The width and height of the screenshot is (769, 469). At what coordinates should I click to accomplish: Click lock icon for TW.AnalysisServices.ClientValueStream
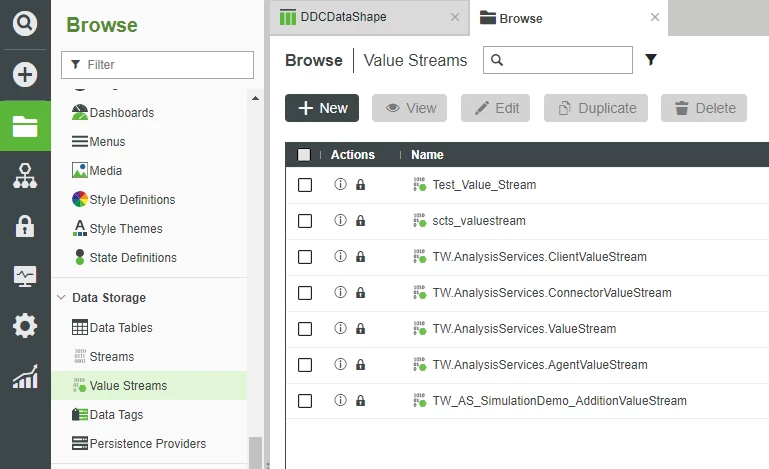[360, 257]
